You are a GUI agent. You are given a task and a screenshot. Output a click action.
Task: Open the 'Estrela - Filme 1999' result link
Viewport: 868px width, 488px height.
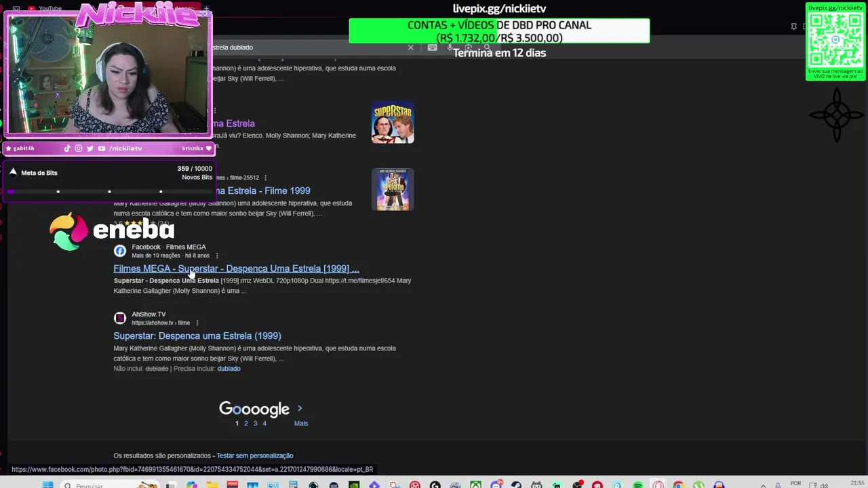(262, 190)
